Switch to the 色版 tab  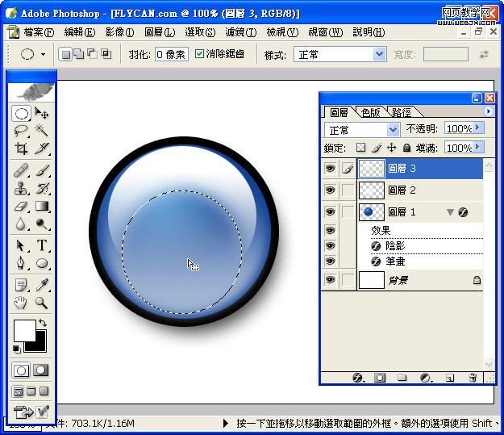coord(371,112)
